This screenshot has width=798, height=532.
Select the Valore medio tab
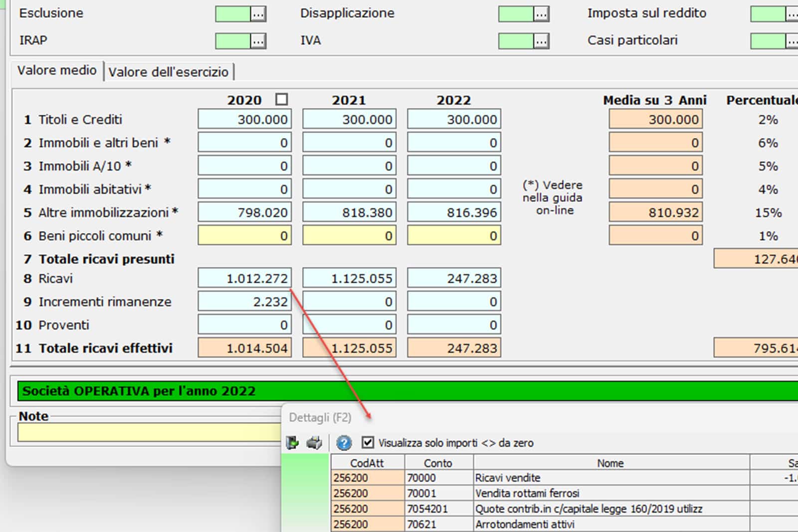click(57, 70)
